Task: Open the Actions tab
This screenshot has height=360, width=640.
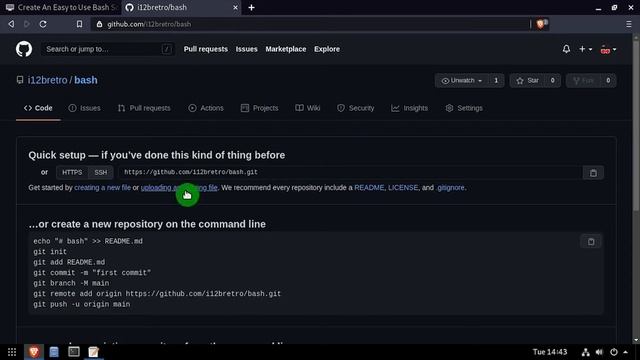Action: coord(206,108)
